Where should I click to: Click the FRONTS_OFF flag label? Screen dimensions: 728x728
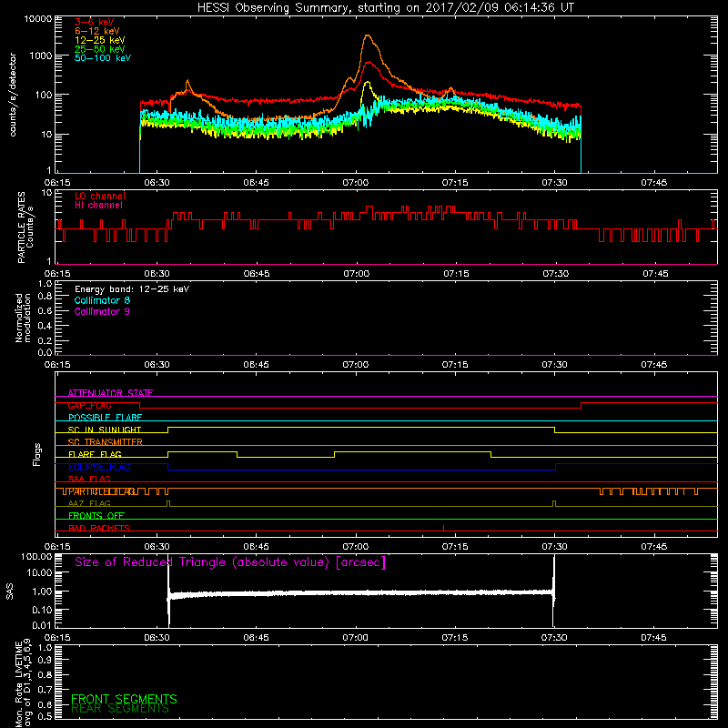click(96, 516)
